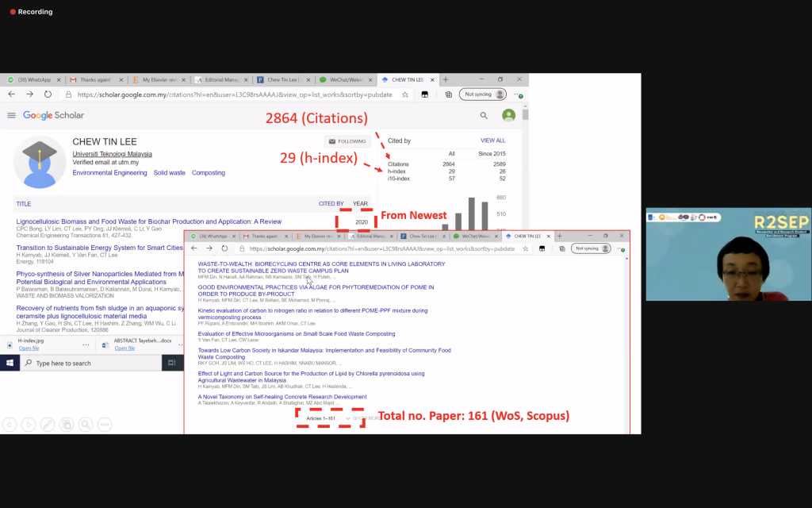
Task: Expand the Articles 1–161 dropdown arrow
Action: [347, 418]
